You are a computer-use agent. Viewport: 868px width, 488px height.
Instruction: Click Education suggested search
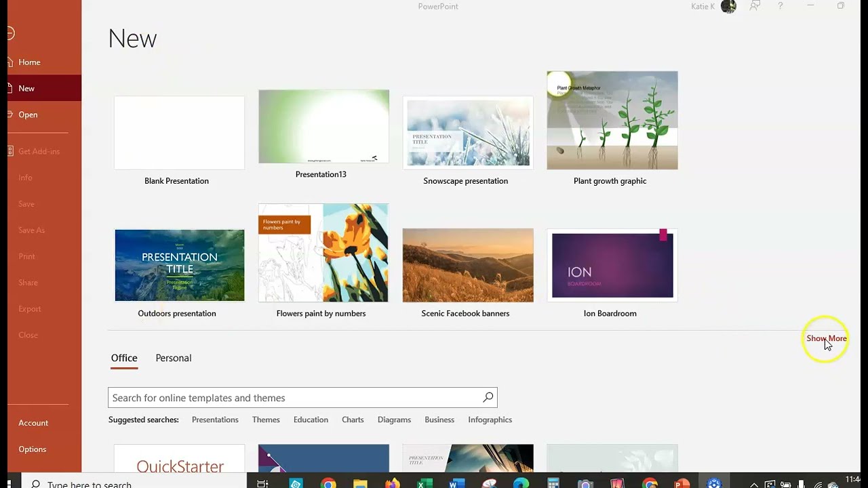coord(311,420)
